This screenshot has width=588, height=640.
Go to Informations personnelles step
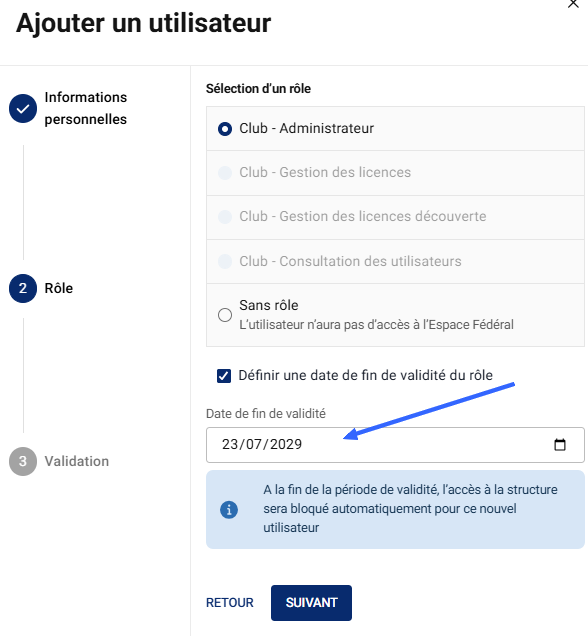coord(86,108)
